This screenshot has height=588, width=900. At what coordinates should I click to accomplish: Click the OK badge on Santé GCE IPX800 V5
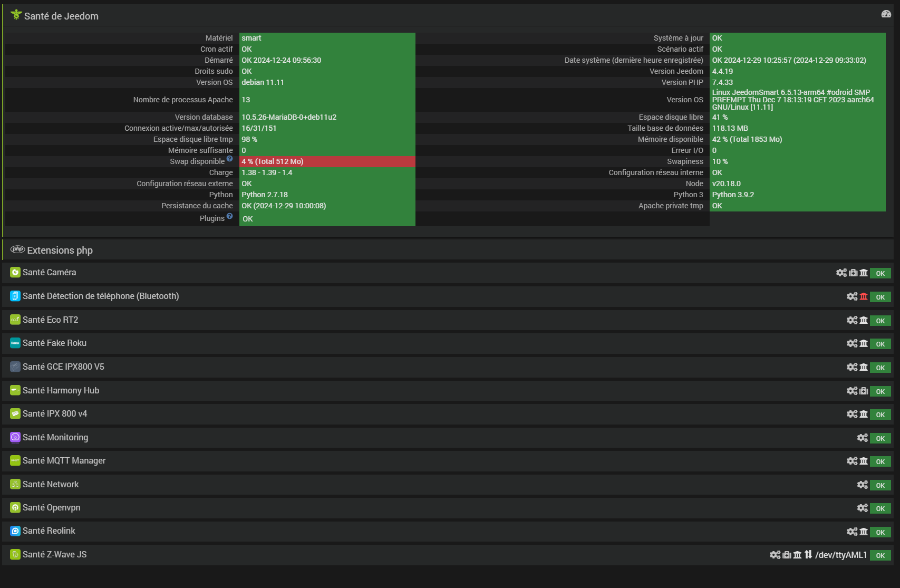coord(880,368)
